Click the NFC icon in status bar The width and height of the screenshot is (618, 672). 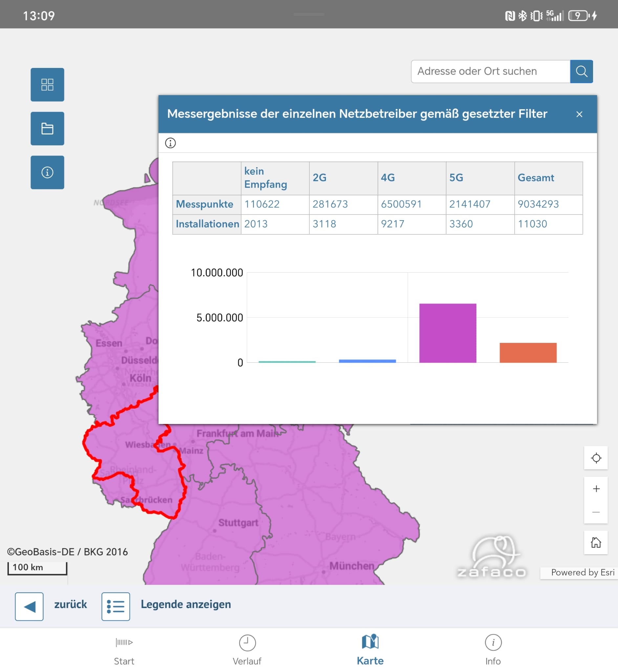(x=510, y=16)
